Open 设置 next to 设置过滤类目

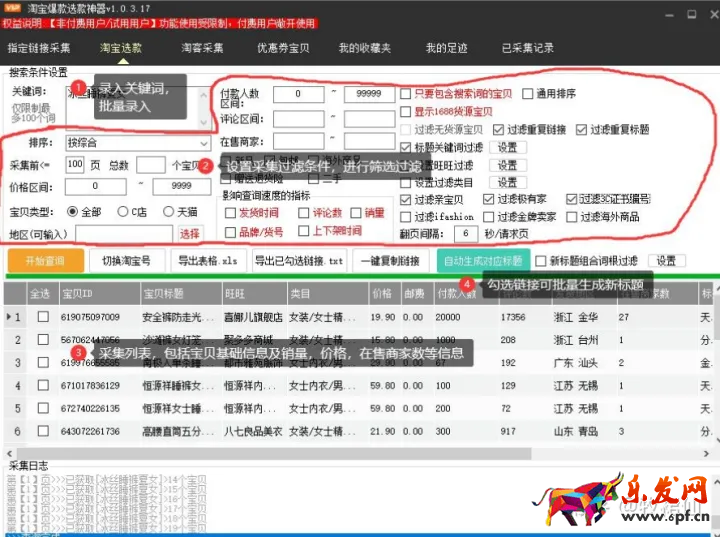(x=507, y=182)
